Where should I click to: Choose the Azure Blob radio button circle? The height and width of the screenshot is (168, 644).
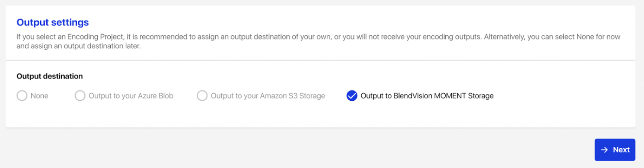pyautogui.click(x=80, y=96)
